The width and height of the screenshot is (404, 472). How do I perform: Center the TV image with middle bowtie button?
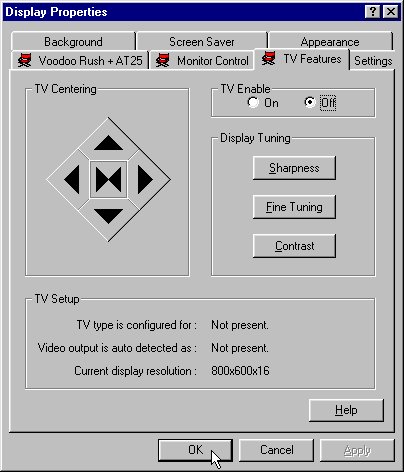coord(108,179)
